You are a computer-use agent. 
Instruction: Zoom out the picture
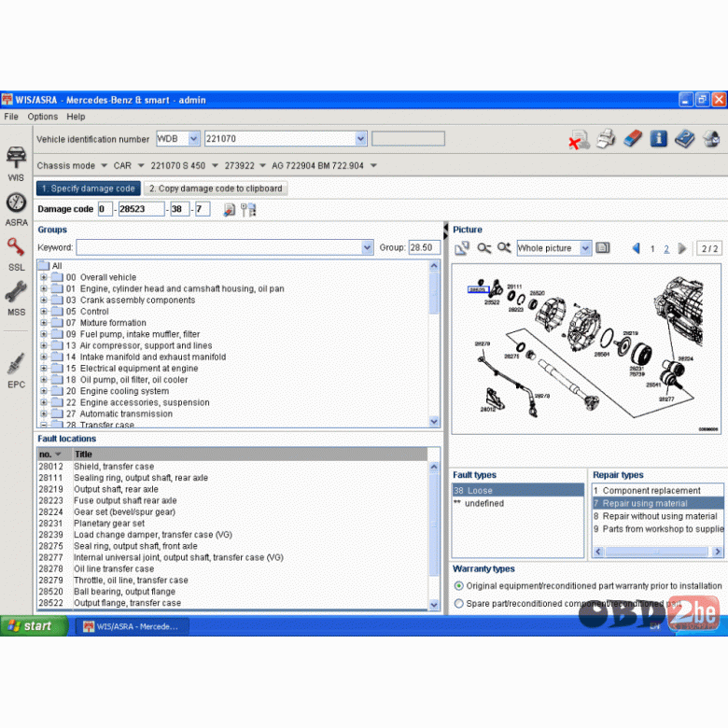click(483, 248)
